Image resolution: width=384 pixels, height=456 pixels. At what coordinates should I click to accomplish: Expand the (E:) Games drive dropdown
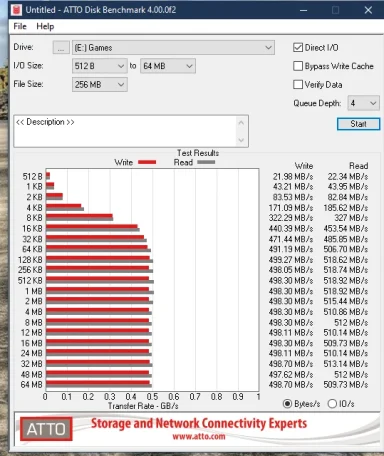point(173,48)
